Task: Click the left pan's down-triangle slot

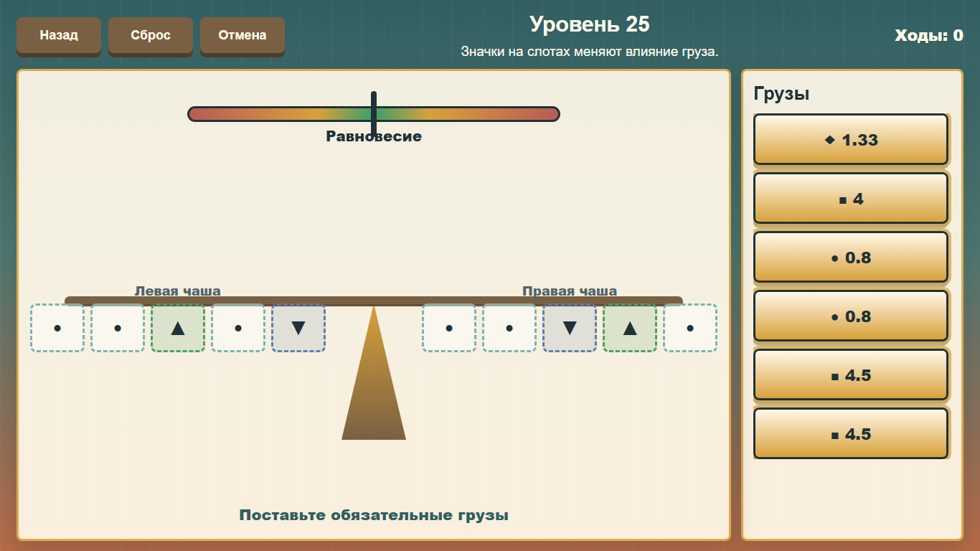Action: click(298, 328)
